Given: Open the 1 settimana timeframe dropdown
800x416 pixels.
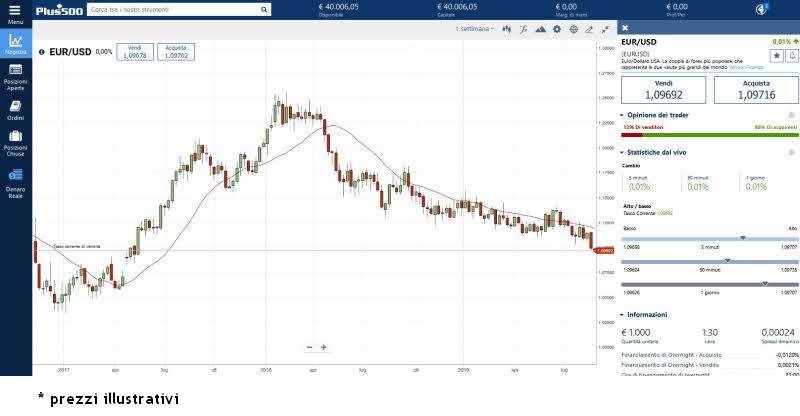Looking at the screenshot, I should click(475, 29).
